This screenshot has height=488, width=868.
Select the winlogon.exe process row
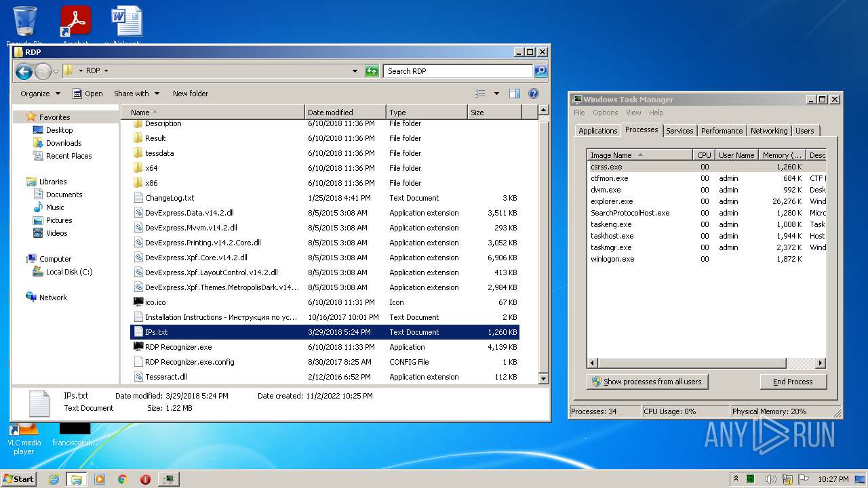point(706,259)
